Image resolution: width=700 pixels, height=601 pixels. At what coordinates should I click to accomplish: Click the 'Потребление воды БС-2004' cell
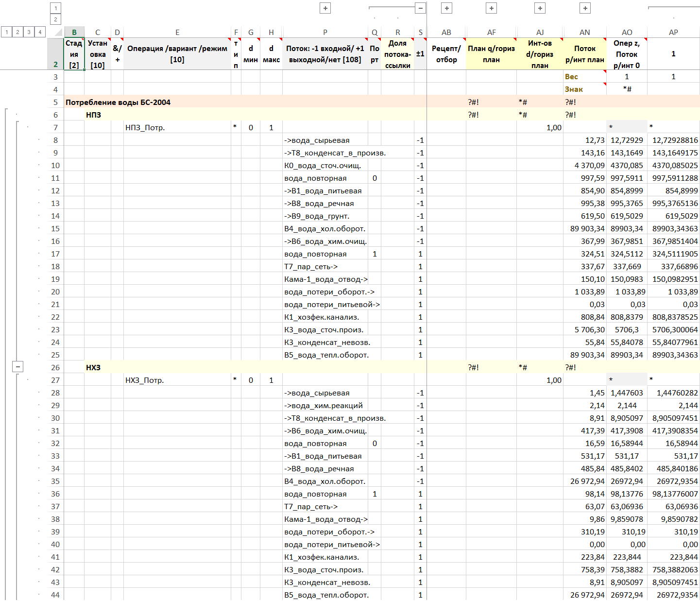click(118, 102)
